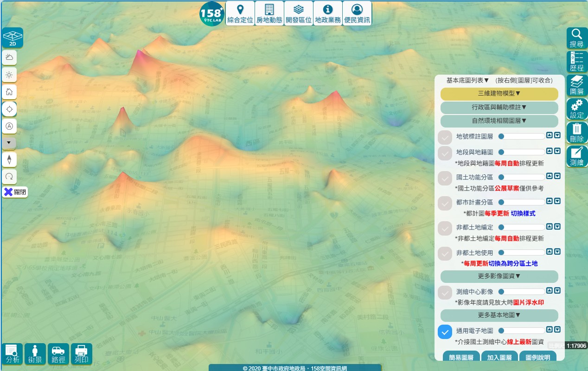
Task: Open 房地動態 menu
Action: click(269, 13)
